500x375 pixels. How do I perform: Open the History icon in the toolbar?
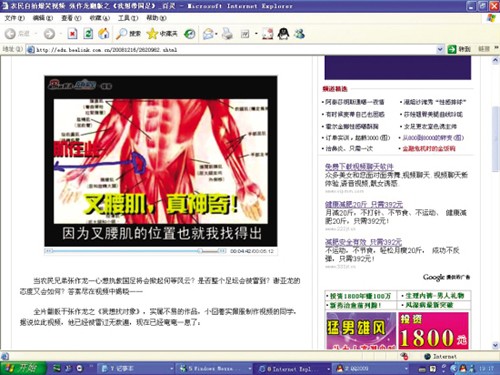[190, 34]
